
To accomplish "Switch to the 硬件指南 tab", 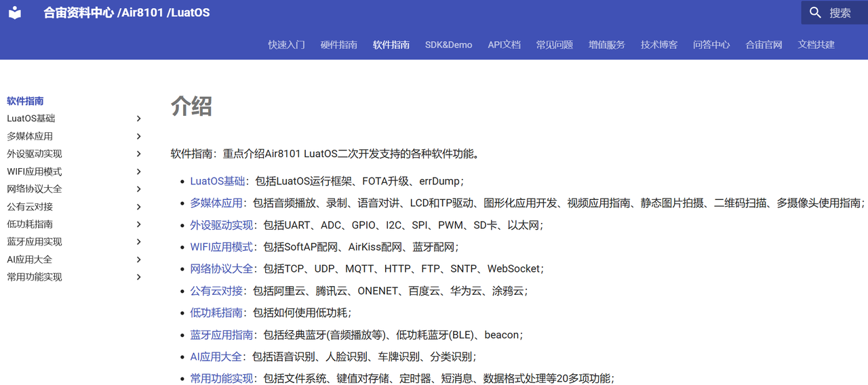I will [x=338, y=45].
